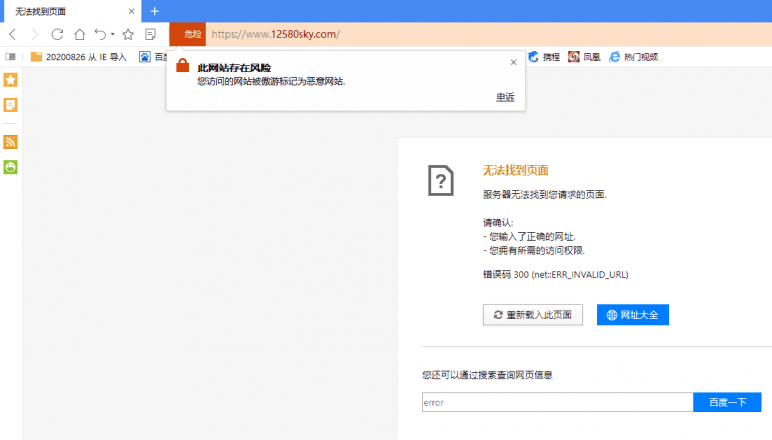The width and height of the screenshot is (772, 440).
Task: Click the 网址大全 button
Action: [633, 315]
